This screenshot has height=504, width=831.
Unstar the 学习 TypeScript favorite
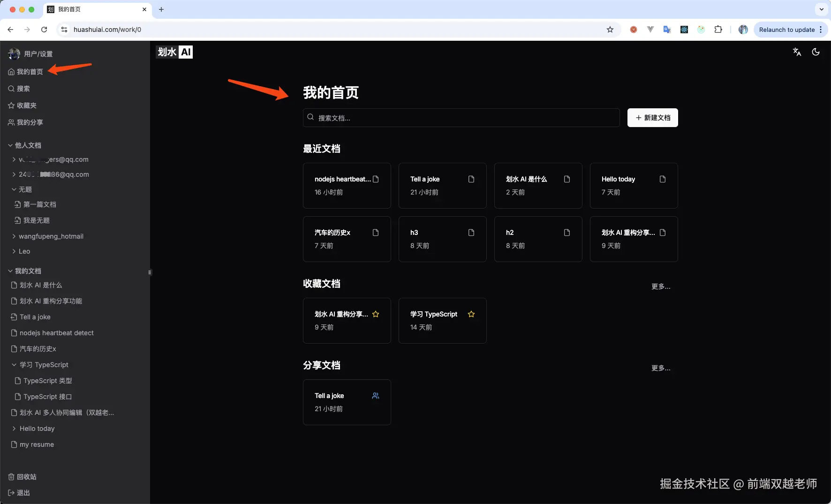pyautogui.click(x=471, y=314)
